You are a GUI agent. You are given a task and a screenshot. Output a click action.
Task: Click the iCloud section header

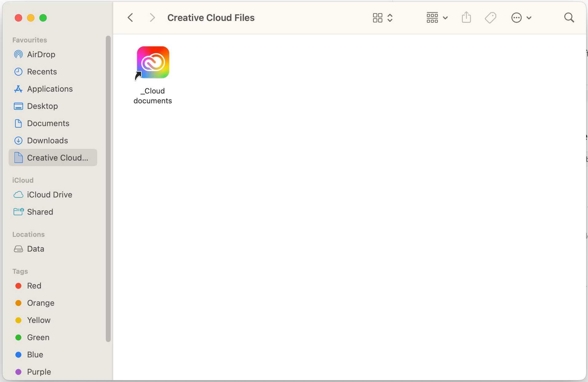(23, 180)
